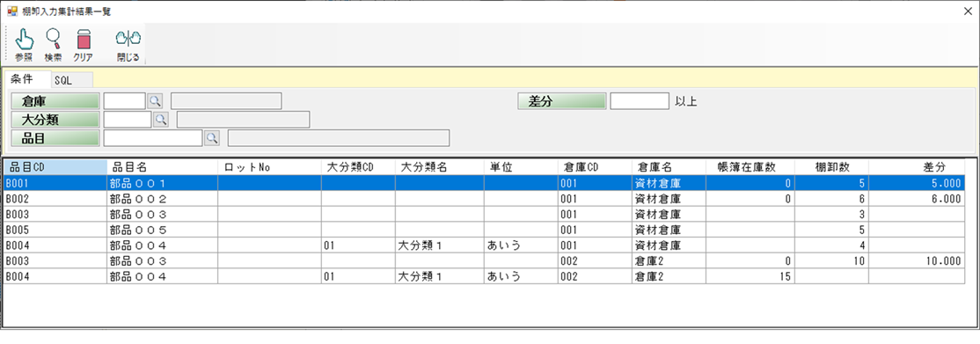Click 部品００１ item name cell

(162, 183)
